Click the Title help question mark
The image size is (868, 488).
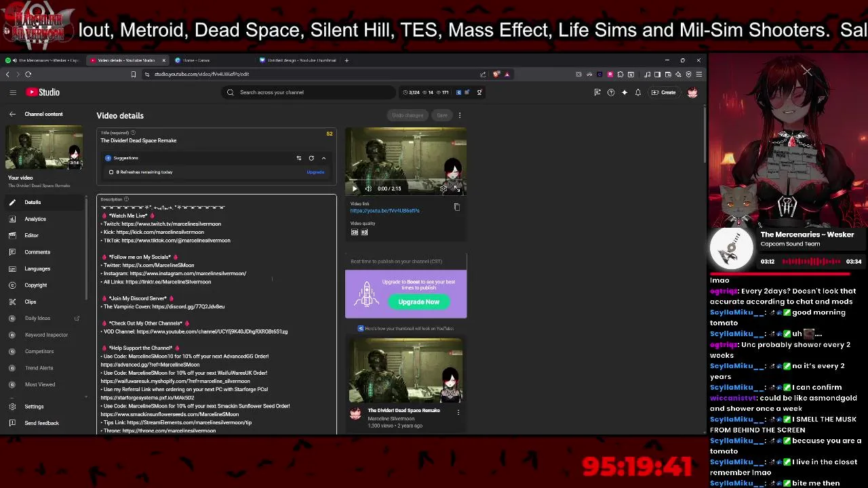(x=133, y=133)
